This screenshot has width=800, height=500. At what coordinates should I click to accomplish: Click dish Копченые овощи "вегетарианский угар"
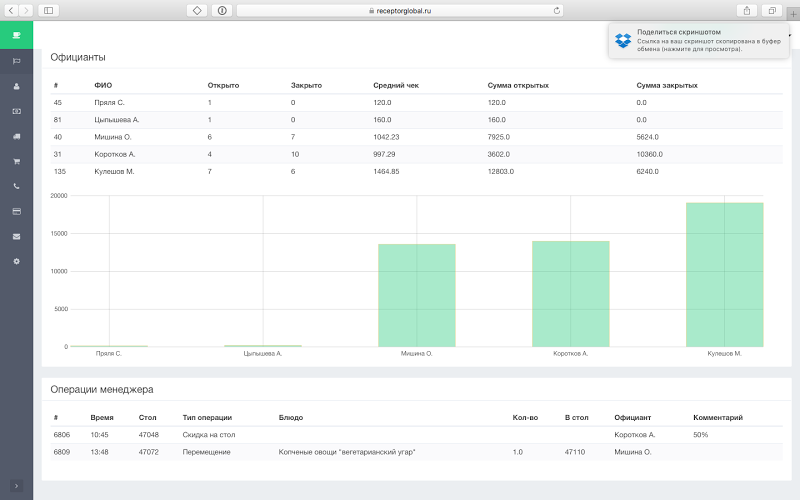coord(347,452)
